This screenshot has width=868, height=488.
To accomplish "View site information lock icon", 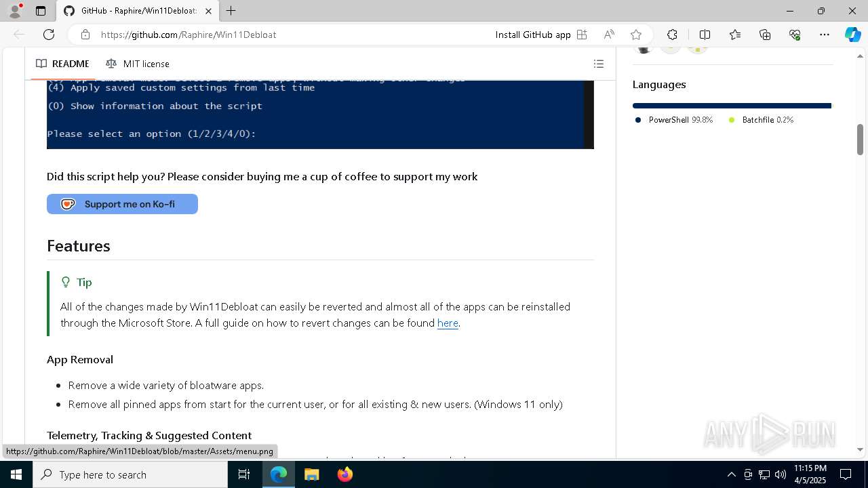I will click(x=85, y=35).
